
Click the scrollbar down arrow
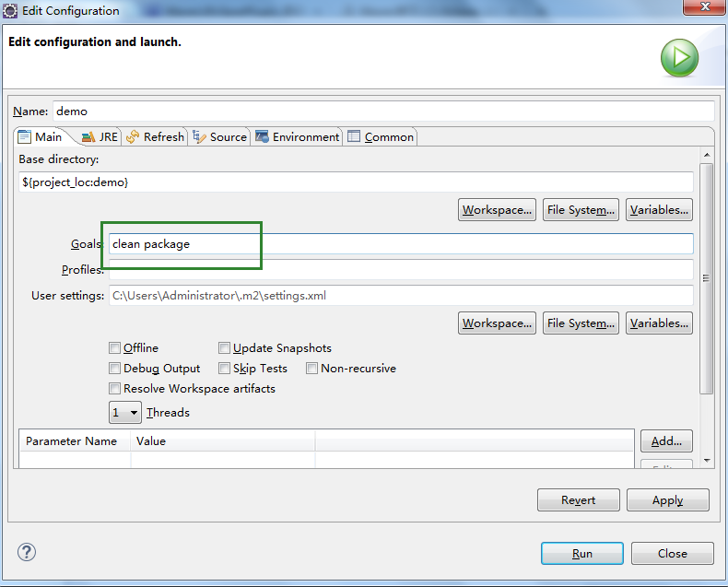(x=706, y=461)
